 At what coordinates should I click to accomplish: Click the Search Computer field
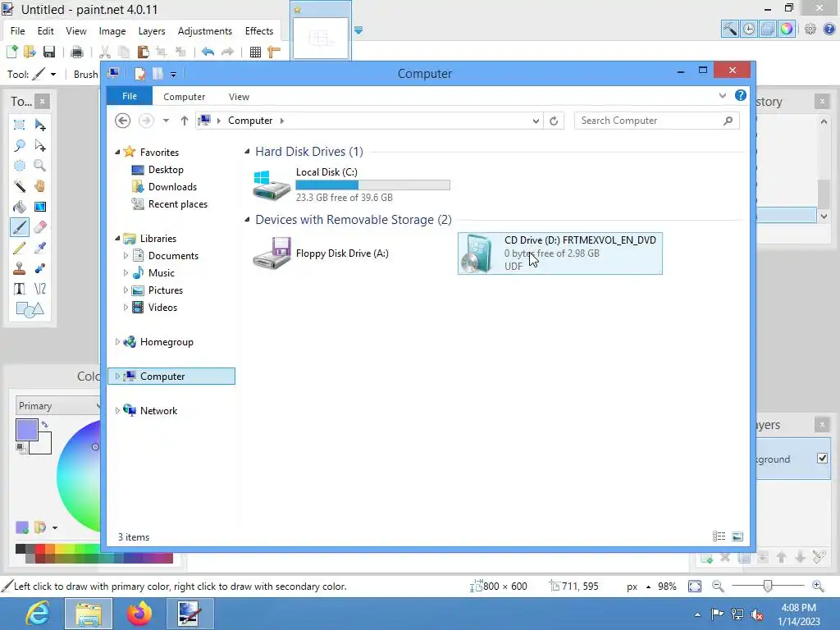[x=656, y=121]
